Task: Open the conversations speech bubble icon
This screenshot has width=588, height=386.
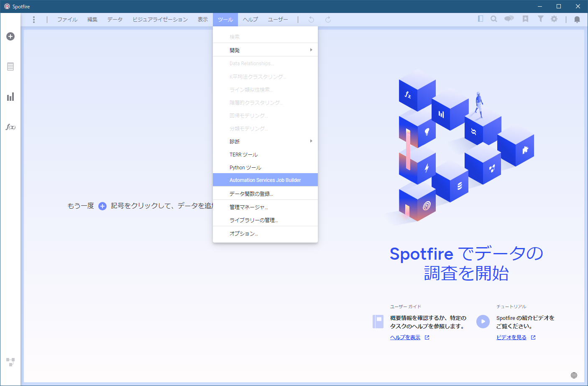Action: pos(509,19)
